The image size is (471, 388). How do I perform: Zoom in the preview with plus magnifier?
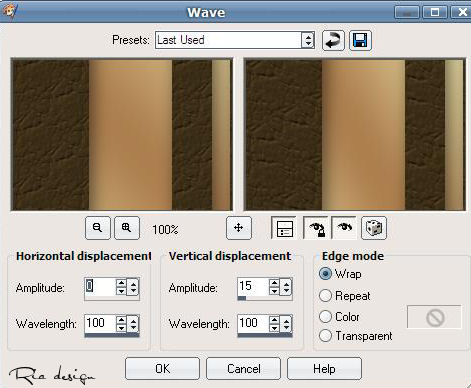click(x=127, y=228)
